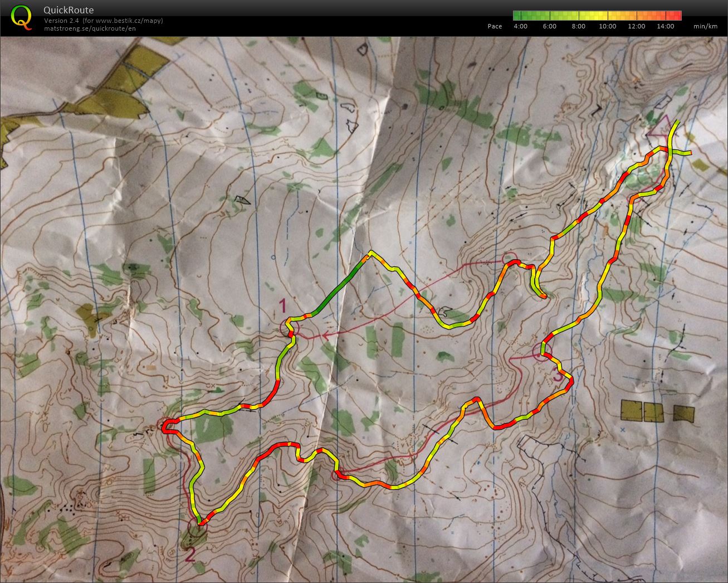
Task: Click the control circle beside number 3
Action: click(x=542, y=351)
